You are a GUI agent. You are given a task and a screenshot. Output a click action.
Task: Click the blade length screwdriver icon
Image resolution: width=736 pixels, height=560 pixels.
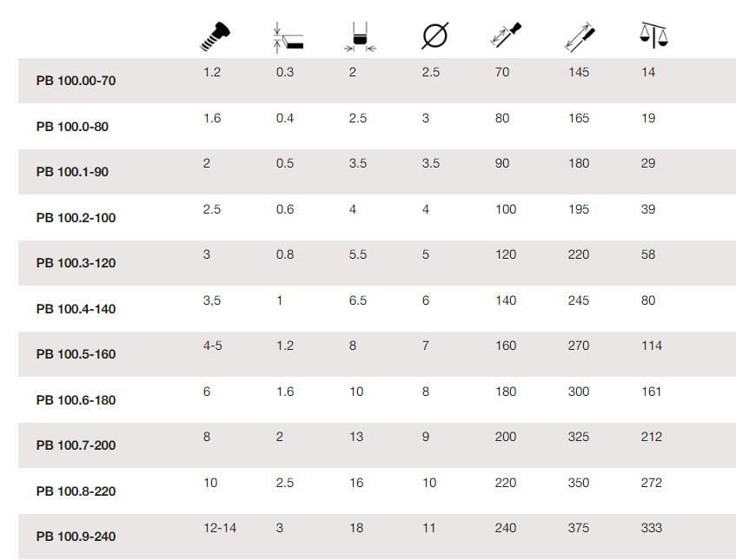(x=506, y=35)
